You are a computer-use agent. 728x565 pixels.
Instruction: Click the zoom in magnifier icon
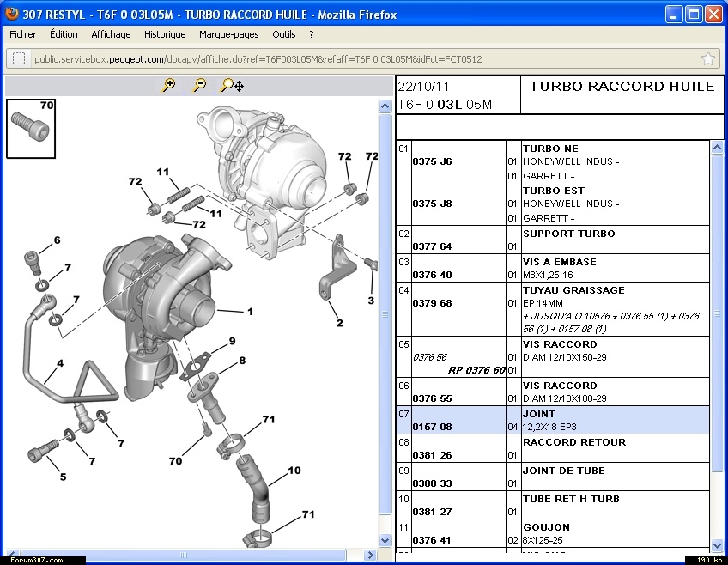click(169, 85)
